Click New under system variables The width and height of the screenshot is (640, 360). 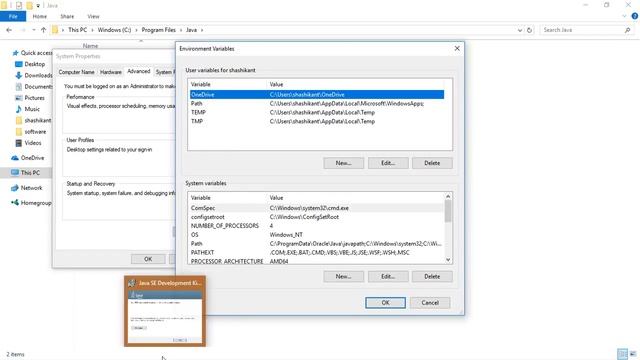coord(343,277)
